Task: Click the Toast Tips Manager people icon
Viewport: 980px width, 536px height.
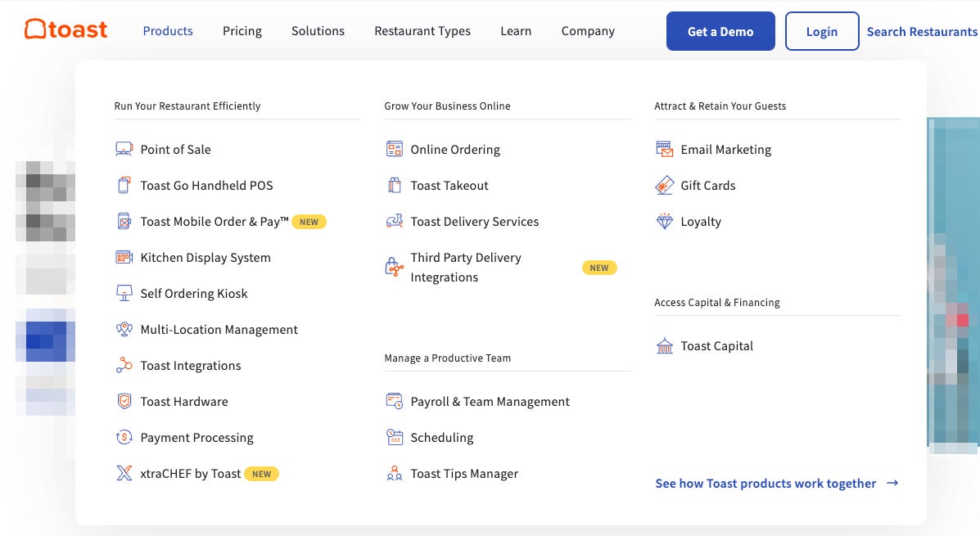Action: pyautogui.click(x=394, y=474)
